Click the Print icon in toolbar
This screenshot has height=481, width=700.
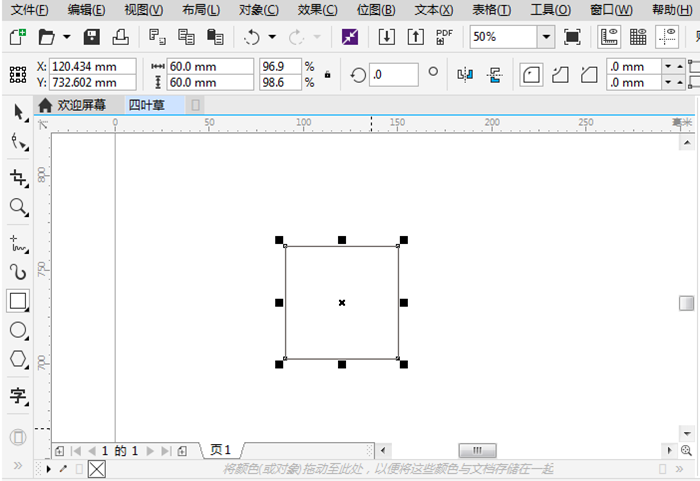tap(120, 37)
